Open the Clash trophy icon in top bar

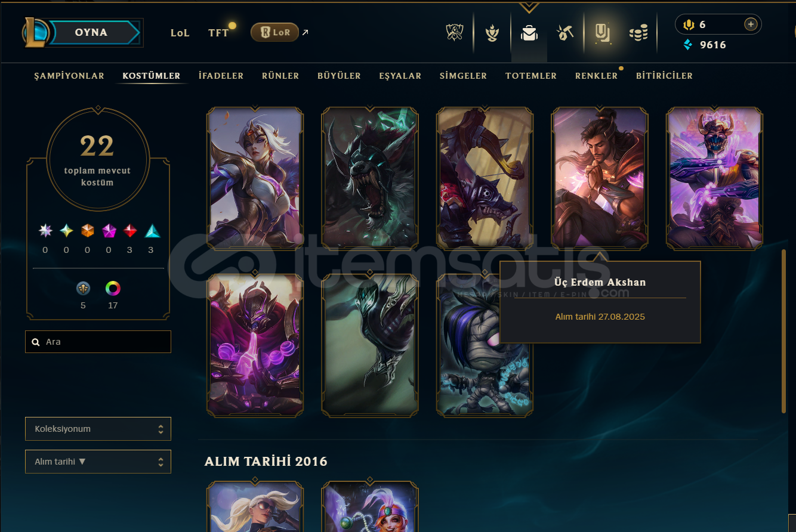(x=455, y=32)
